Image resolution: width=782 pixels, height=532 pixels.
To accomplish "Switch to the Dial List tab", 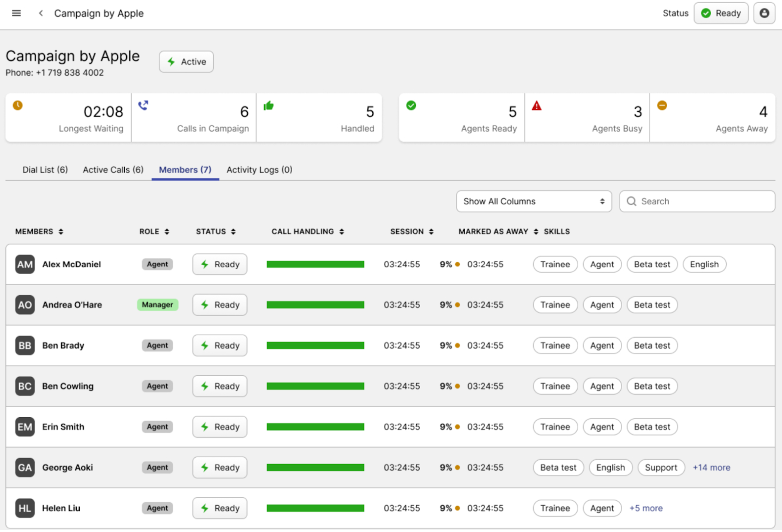I will click(45, 170).
